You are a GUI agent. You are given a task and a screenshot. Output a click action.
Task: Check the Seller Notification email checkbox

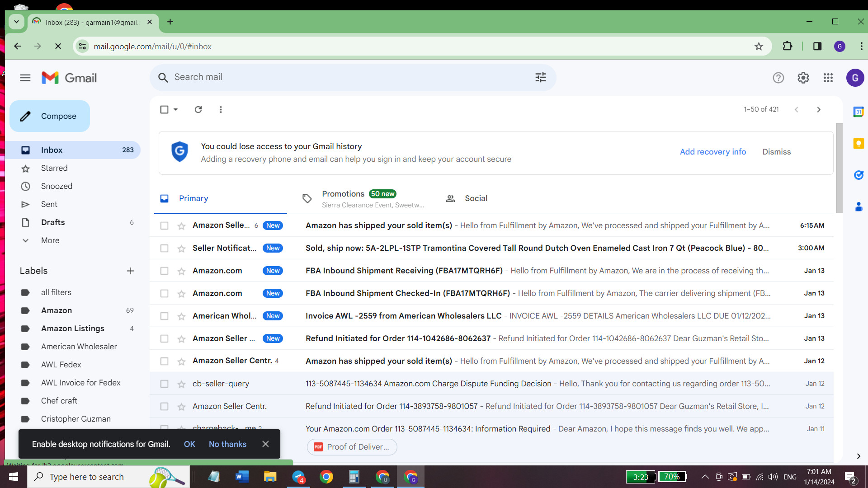point(164,249)
